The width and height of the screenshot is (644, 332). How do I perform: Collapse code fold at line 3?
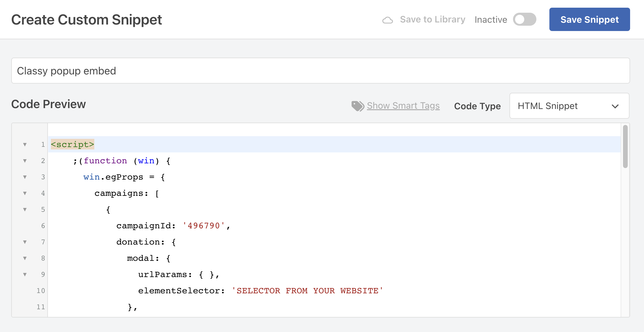click(25, 177)
